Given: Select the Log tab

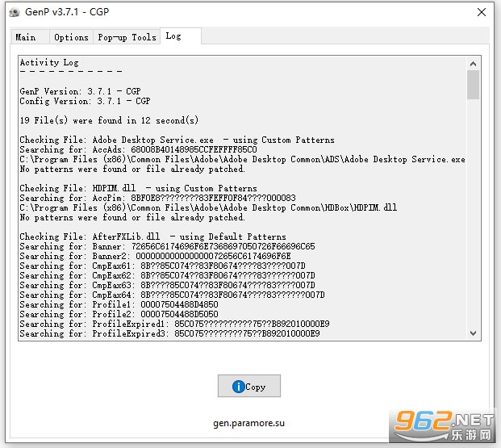Looking at the screenshot, I should click(181, 36).
